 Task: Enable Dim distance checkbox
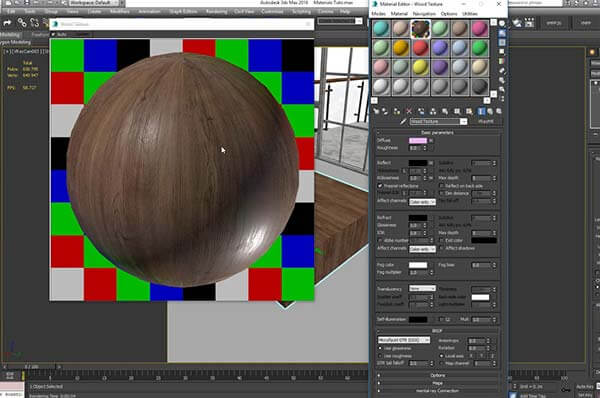tap(441, 193)
